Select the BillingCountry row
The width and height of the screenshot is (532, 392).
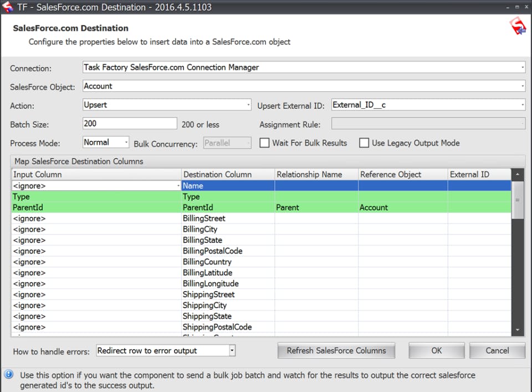pyautogui.click(x=261, y=262)
